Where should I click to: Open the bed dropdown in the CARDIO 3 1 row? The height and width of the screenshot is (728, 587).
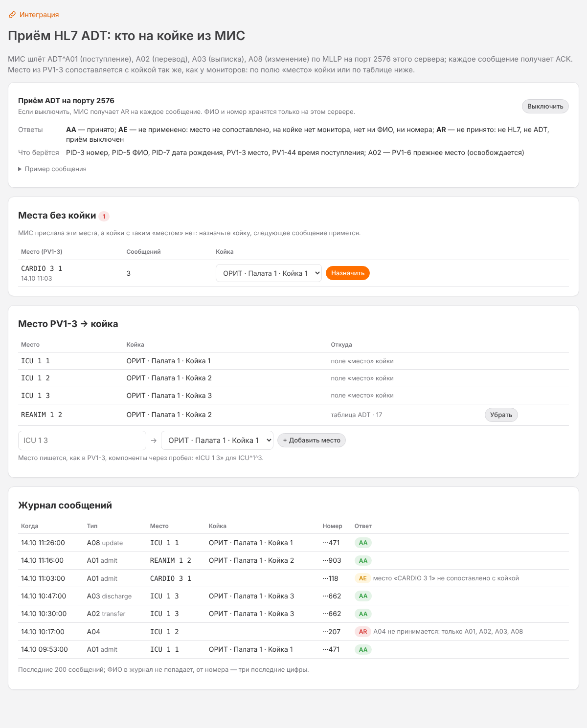click(x=269, y=273)
